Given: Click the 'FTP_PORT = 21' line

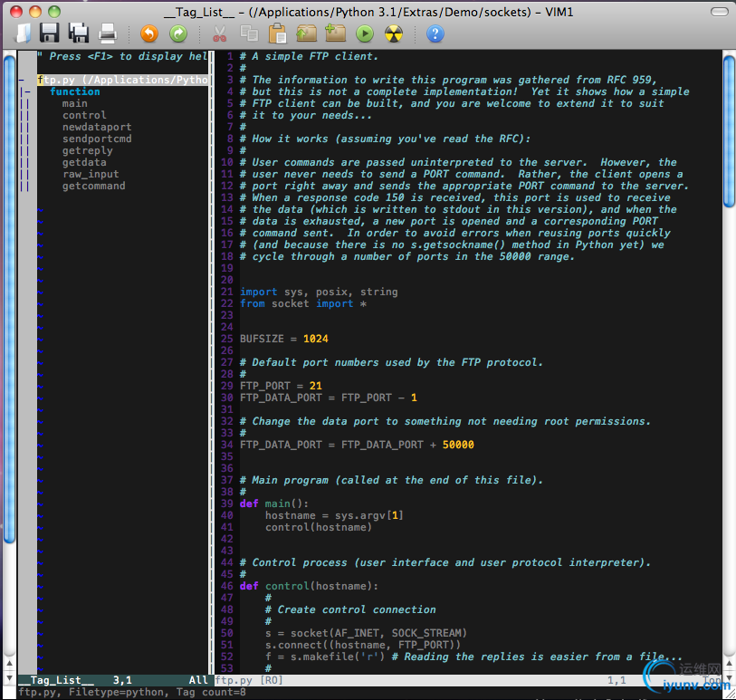Looking at the screenshot, I should [x=281, y=386].
